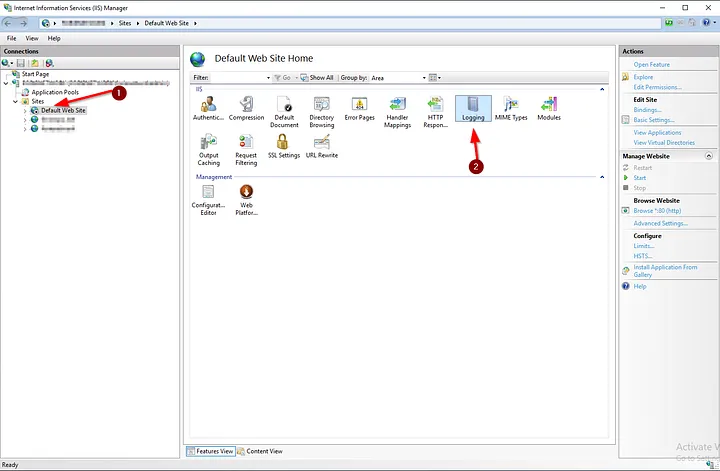Image resolution: width=720 pixels, height=471 pixels.
Task: Collapse the Manage Website section
Action: tap(708, 156)
